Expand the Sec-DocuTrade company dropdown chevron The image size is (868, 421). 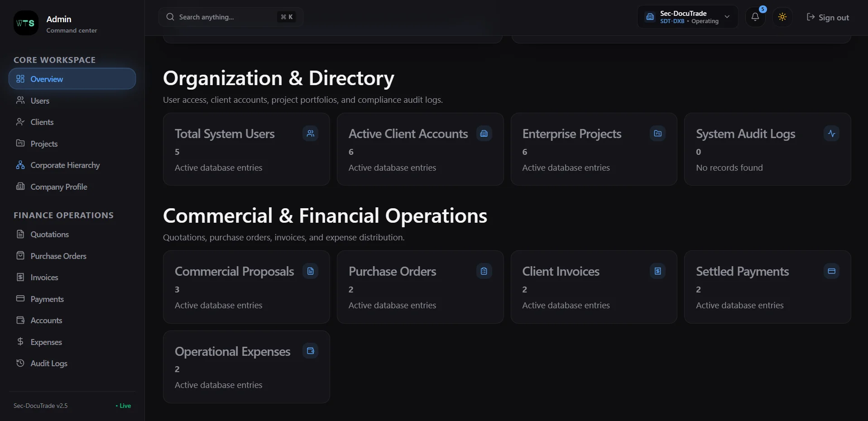tap(727, 17)
